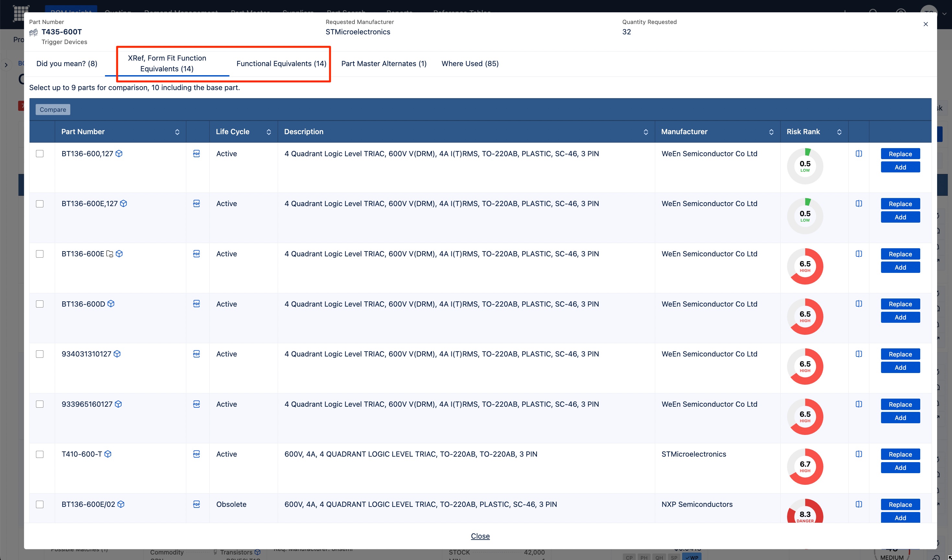Expand the left side panel chevron
Image resolution: width=952 pixels, height=560 pixels.
pyautogui.click(x=6, y=65)
